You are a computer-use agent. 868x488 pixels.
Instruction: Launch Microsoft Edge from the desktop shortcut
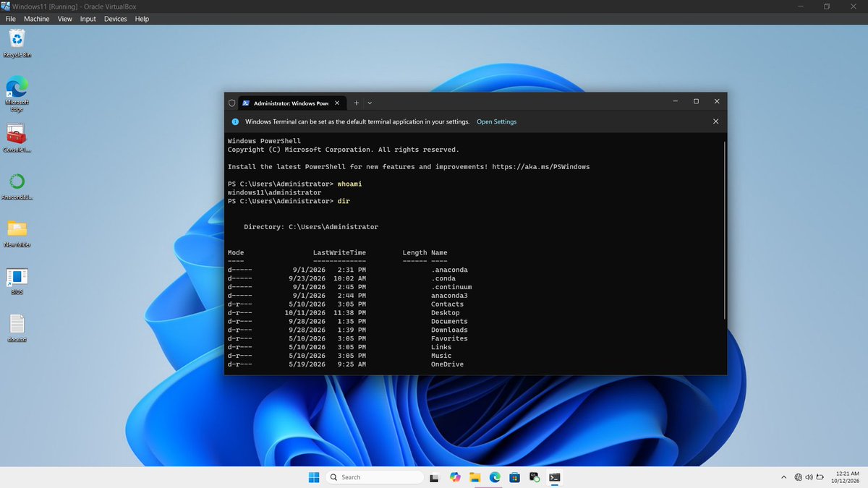[17, 94]
